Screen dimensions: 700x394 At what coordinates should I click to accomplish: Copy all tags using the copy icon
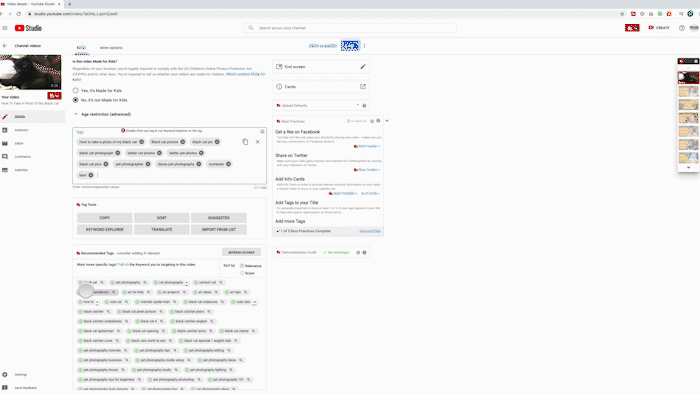click(245, 142)
